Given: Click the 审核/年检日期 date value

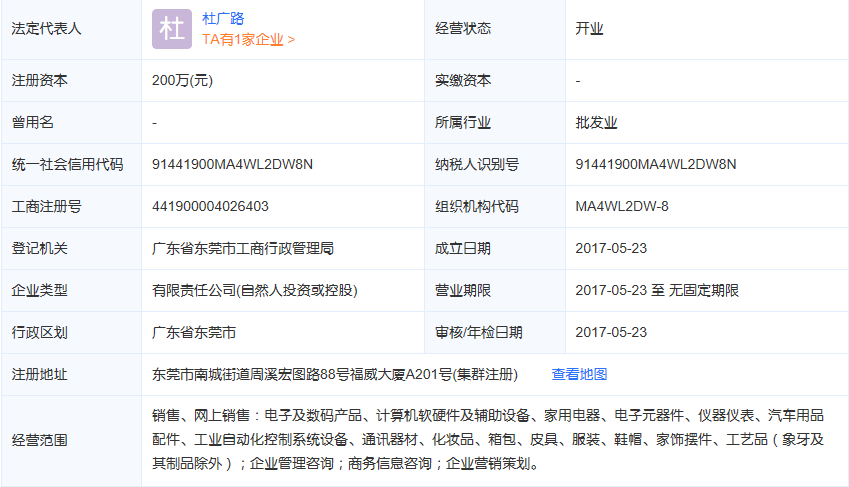Looking at the screenshot, I should click(x=611, y=332).
